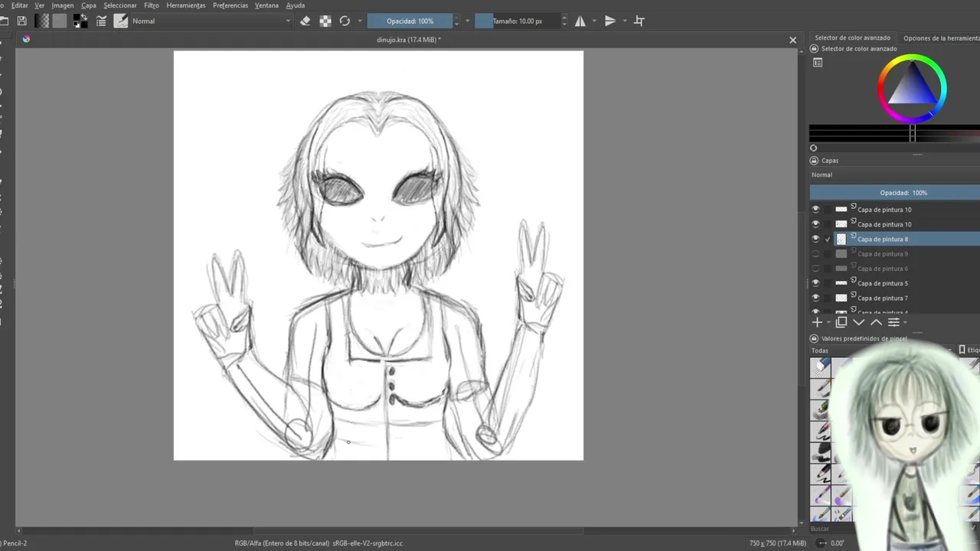Open layer properties sliders icon
This screenshot has width=980, height=551.
pyautogui.click(x=893, y=322)
